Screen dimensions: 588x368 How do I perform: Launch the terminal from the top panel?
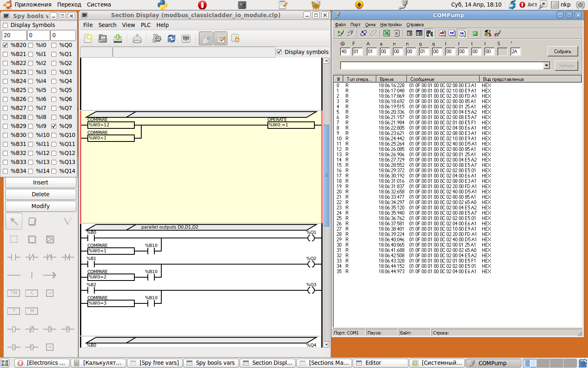pos(242,4)
